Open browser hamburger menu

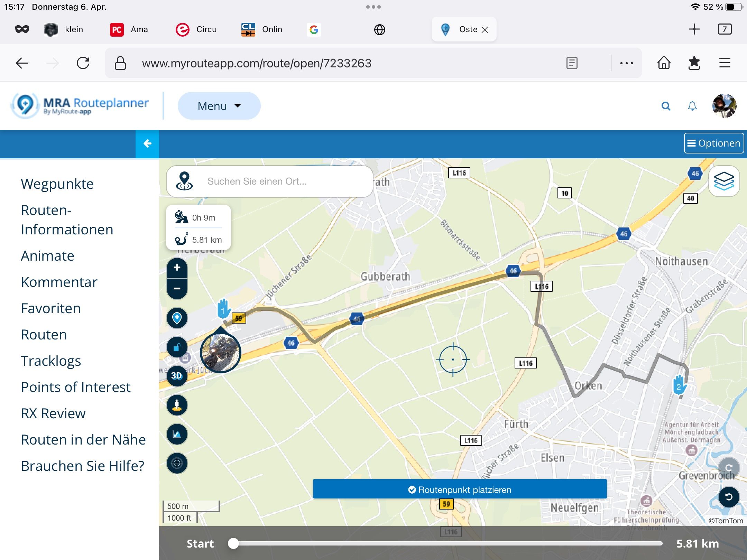[x=725, y=63]
